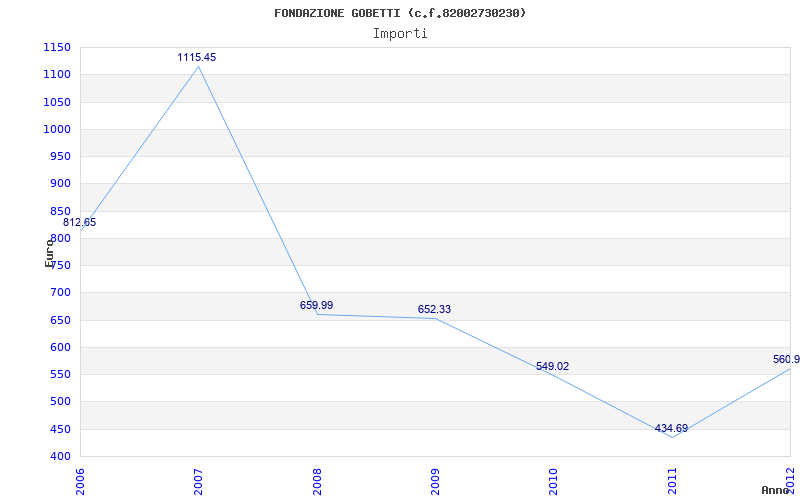Image resolution: width=800 pixels, height=500 pixels.
Task: Select data label 434.69
Action: (x=671, y=429)
